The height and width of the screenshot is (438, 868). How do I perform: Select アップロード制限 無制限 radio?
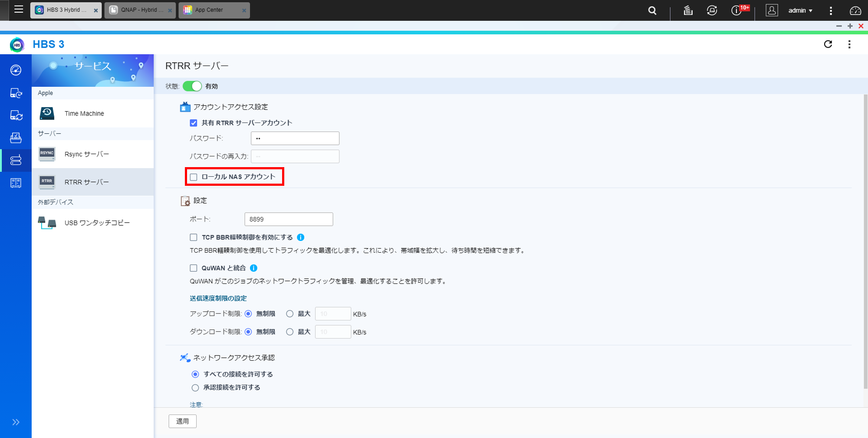[248, 313]
